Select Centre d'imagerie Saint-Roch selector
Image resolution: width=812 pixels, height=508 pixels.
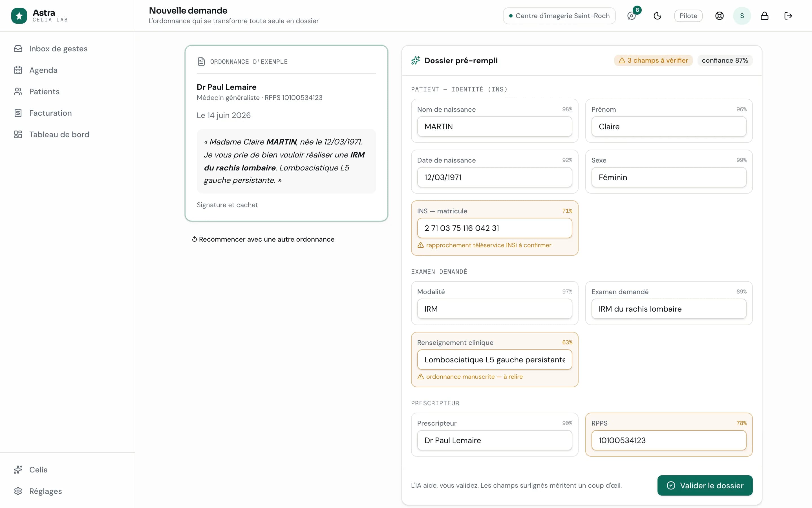[559, 16]
